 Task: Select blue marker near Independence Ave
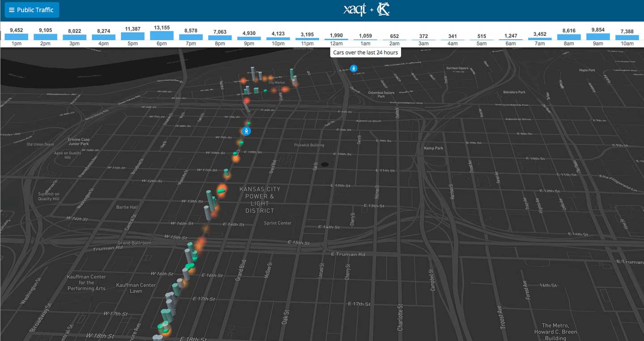coord(354,68)
